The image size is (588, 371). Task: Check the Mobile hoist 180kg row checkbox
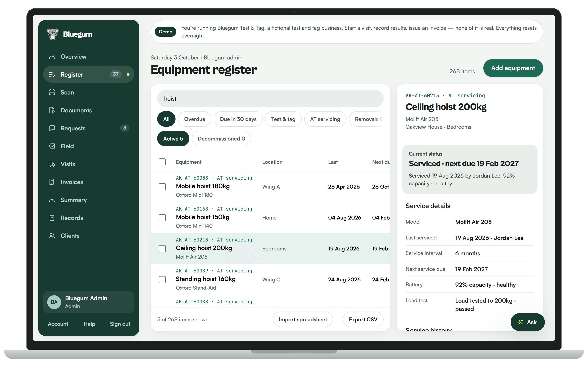point(162,187)
